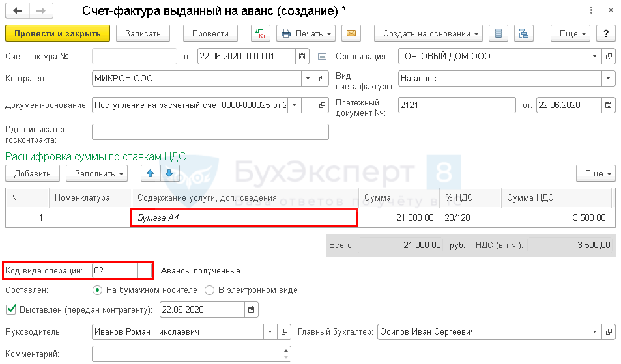Click Провести button

coord(210,34)
